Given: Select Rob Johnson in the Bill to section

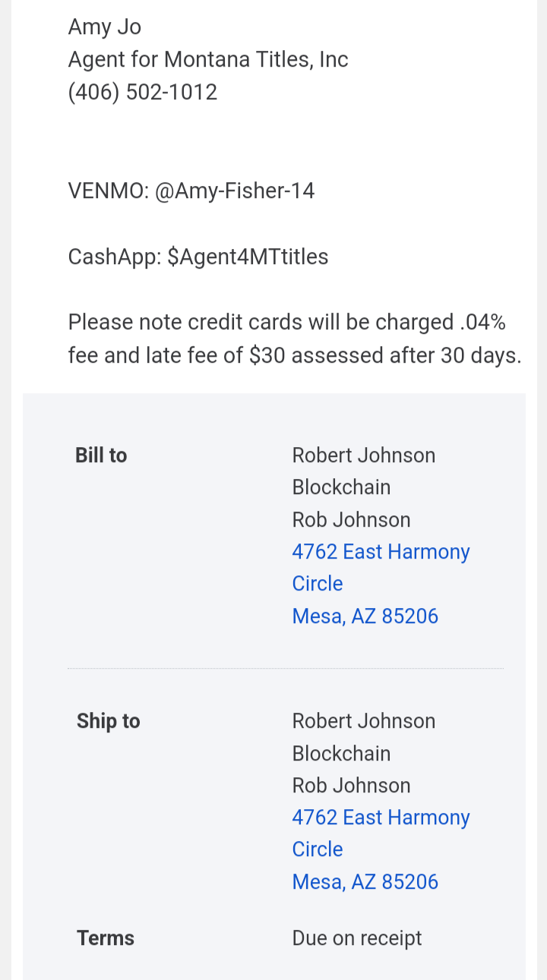Looking at the screenshot, I should tap(351, 520).
